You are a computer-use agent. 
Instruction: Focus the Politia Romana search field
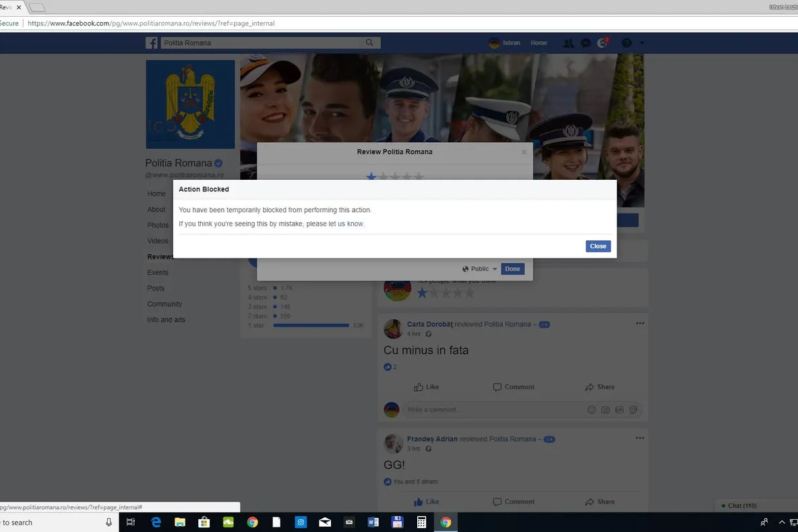262,42
